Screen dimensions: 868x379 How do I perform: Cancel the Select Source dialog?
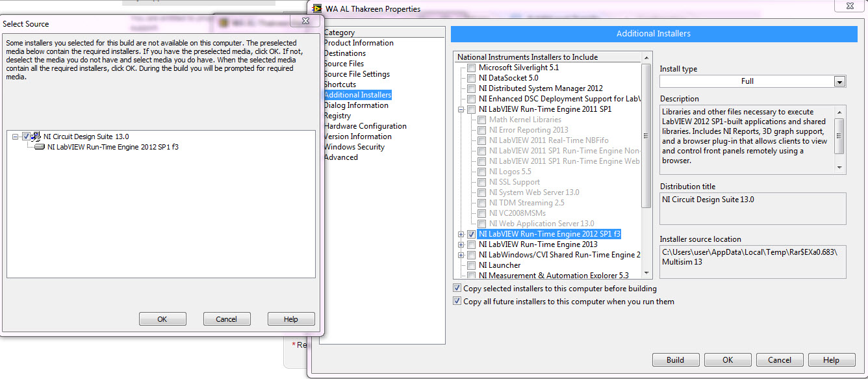(227, 319)
